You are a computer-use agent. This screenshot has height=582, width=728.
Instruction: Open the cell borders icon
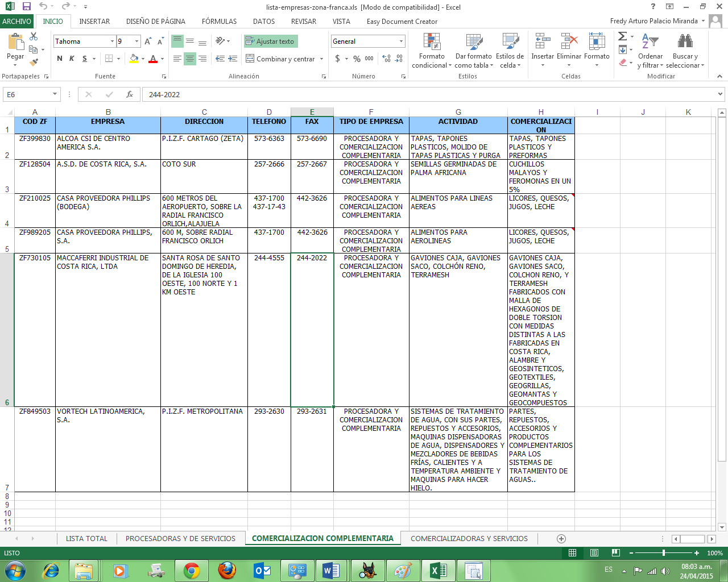pyautogui.click(x=109, y=59)
